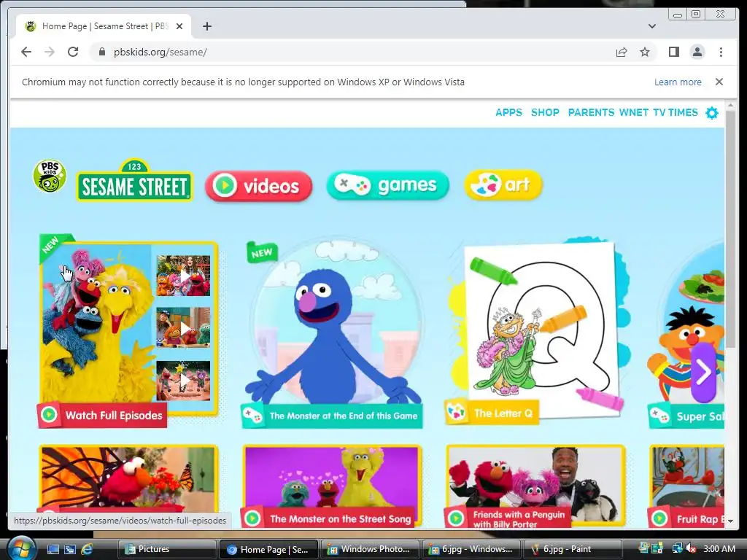Launch Internet Explorer from quick launch
Viewport: 747px width, 560px height.
click(87, 549)
